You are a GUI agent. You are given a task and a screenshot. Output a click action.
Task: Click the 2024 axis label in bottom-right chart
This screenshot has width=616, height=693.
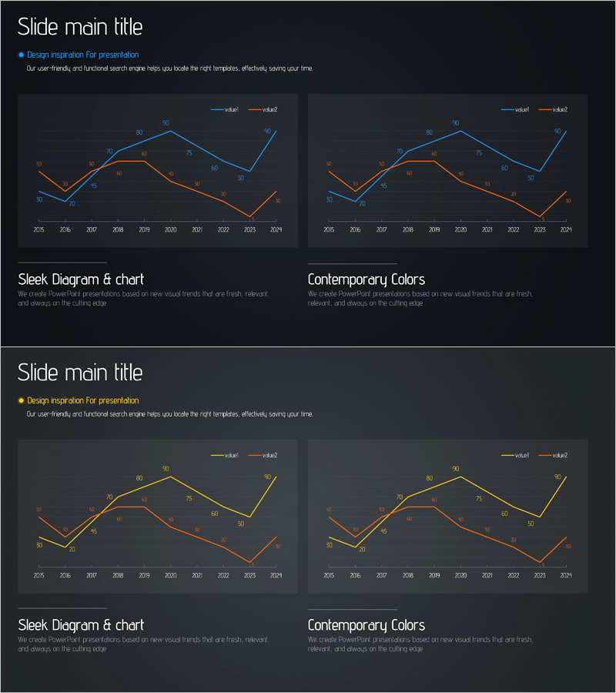point(566,575)
